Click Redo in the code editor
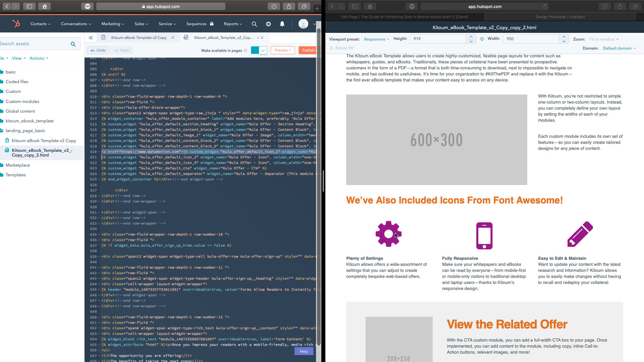The image size is (644, 362). click(122, 50)
